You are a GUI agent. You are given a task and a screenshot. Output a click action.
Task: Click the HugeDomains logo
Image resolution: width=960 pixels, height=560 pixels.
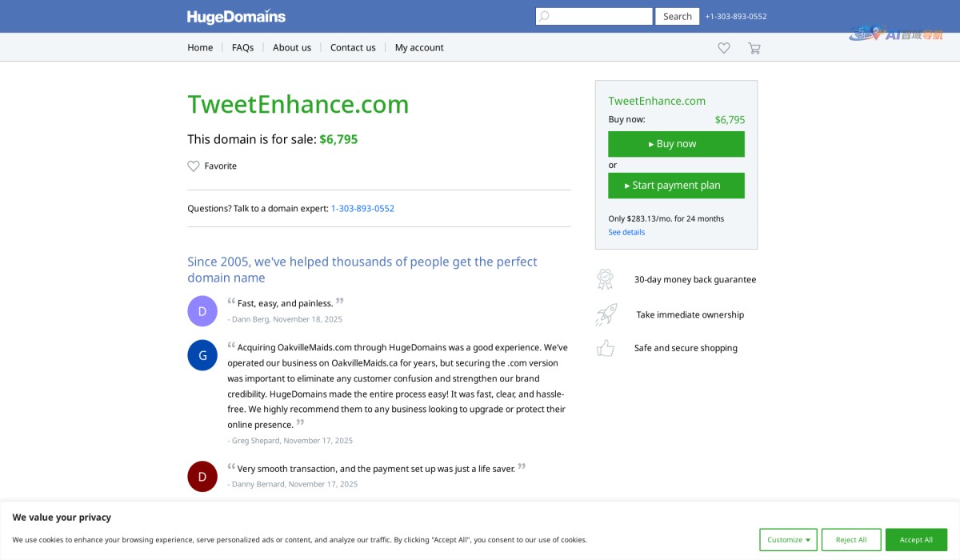click(x=236, y=16)
